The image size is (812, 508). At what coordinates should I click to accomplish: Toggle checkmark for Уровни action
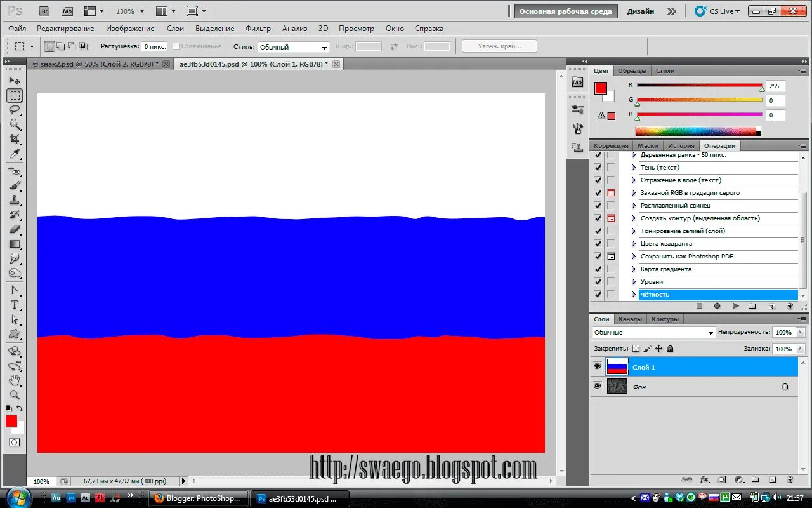click(x=598, y=282)
